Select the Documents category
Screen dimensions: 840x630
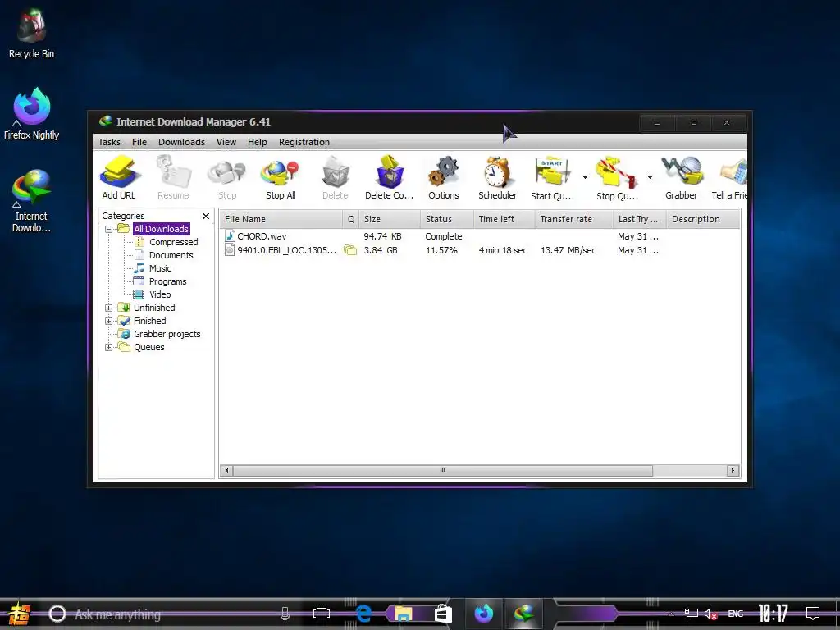171,255
